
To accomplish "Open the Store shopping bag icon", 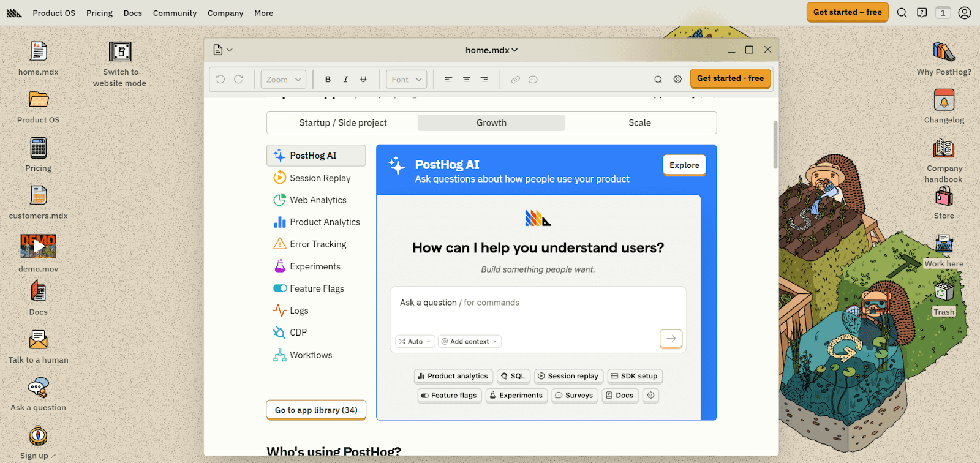I will point(944,196).
